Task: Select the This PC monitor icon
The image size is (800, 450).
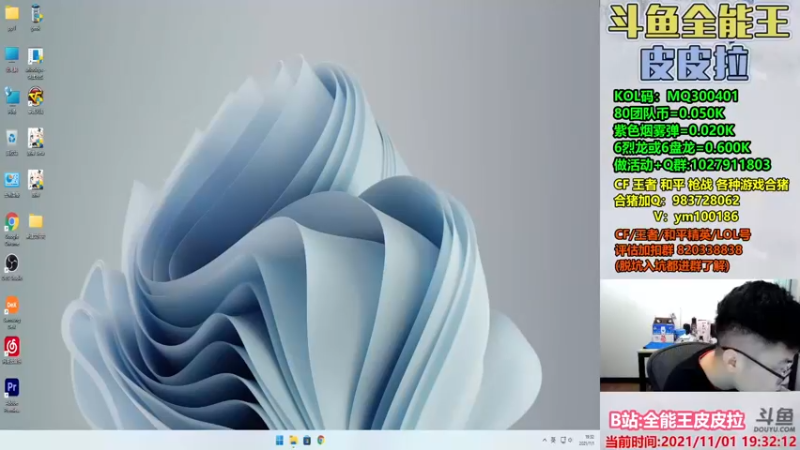Action: [12, 55]
